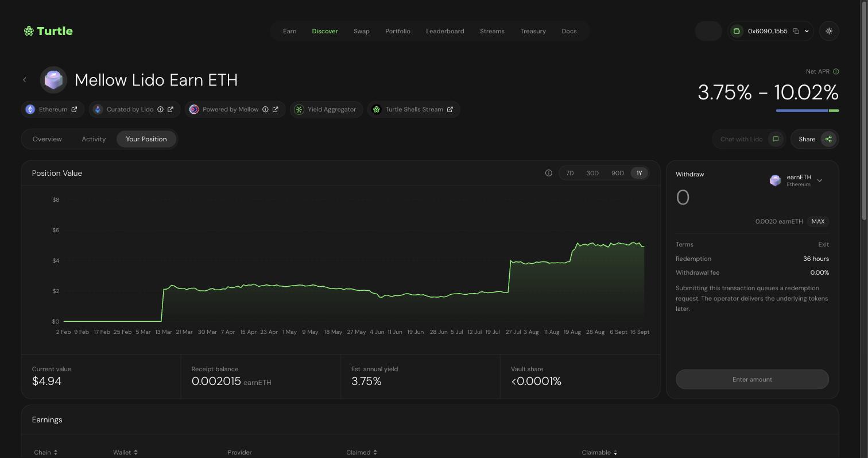The image size is (868, 458).
Task: Sort the Earnings table by Claimed
Action: 362,452
